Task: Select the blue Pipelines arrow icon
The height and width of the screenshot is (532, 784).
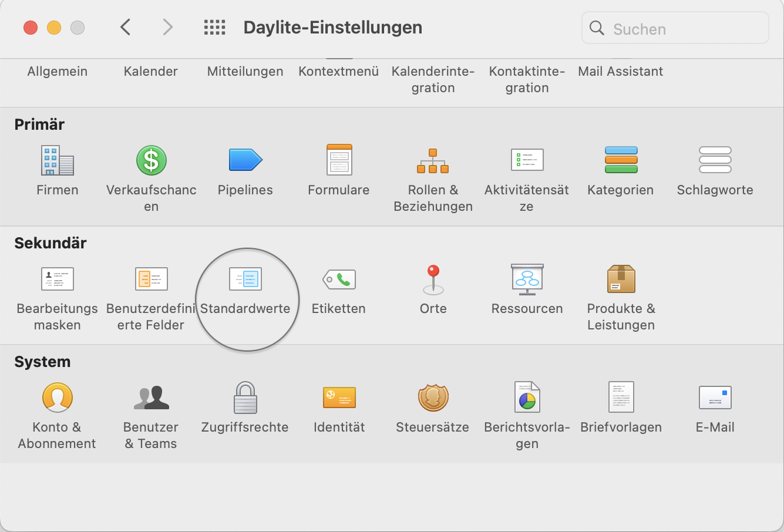Action: click(x=245, y=160)
